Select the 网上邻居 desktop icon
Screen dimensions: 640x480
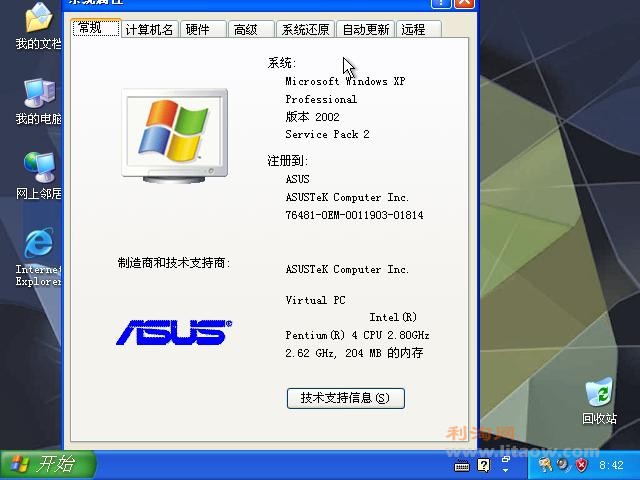(38, 176)
